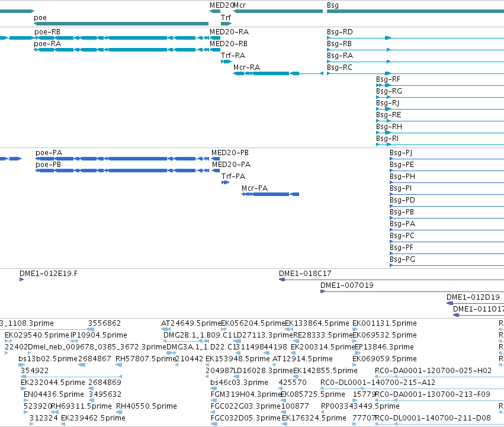Click EST EK001131.5prime
The image size is (504, 427).
(x=384, y=323)
